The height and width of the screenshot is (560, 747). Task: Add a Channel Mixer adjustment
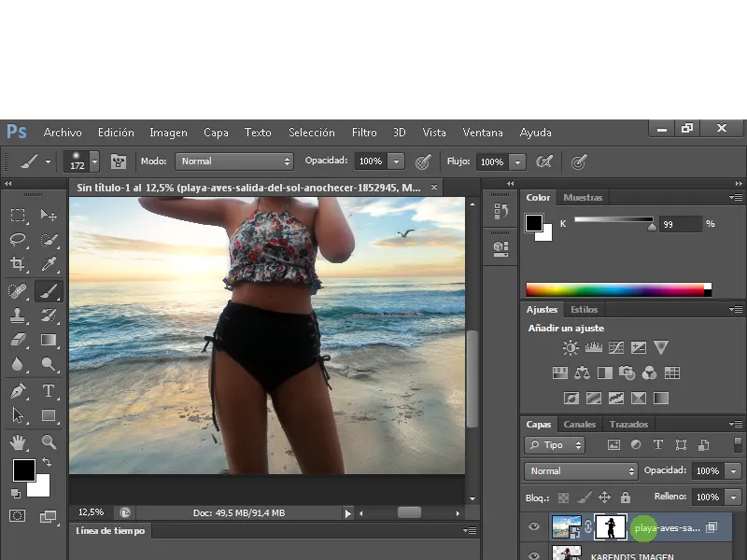[649, 372]
